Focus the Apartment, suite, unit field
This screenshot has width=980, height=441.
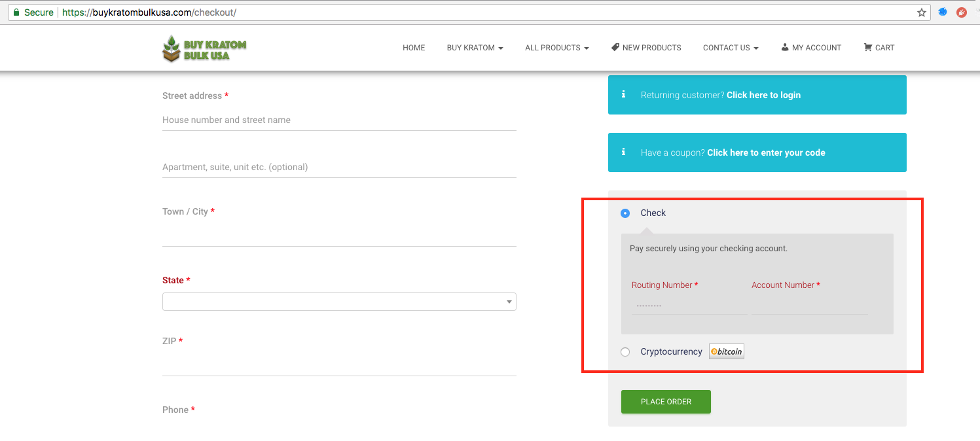pos(339,167)
